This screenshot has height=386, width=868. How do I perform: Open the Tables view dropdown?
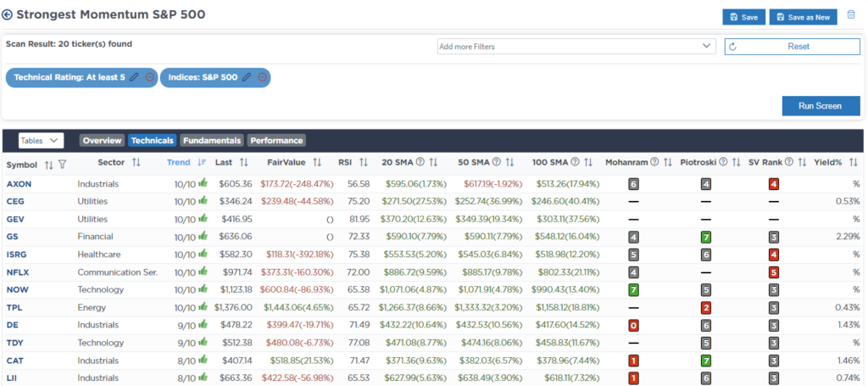tap(42, 141)
